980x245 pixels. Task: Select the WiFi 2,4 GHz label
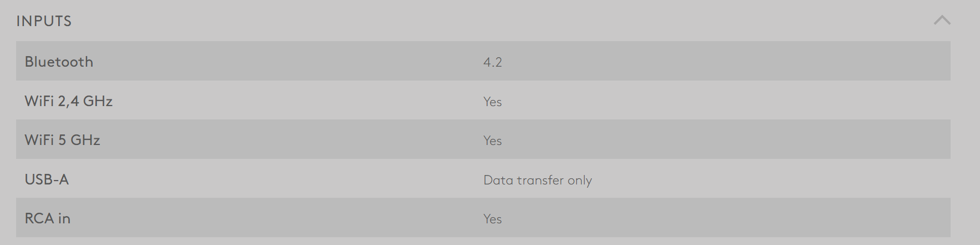69,101
